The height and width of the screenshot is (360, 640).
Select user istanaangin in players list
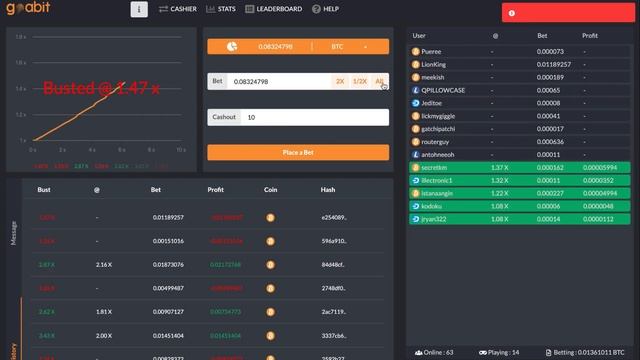437,193
